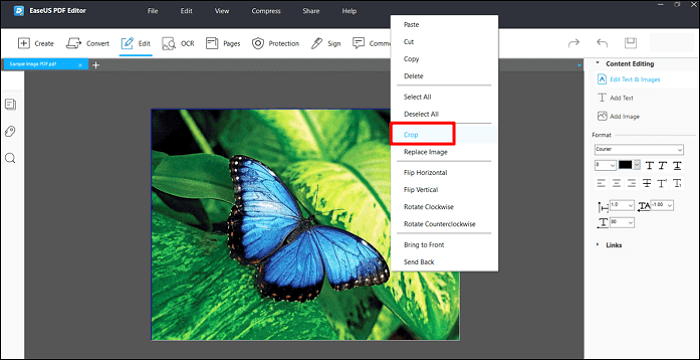The image size is (700, 360).
Task: Select the Edit toolbar tab
Action: pos(136,43)
